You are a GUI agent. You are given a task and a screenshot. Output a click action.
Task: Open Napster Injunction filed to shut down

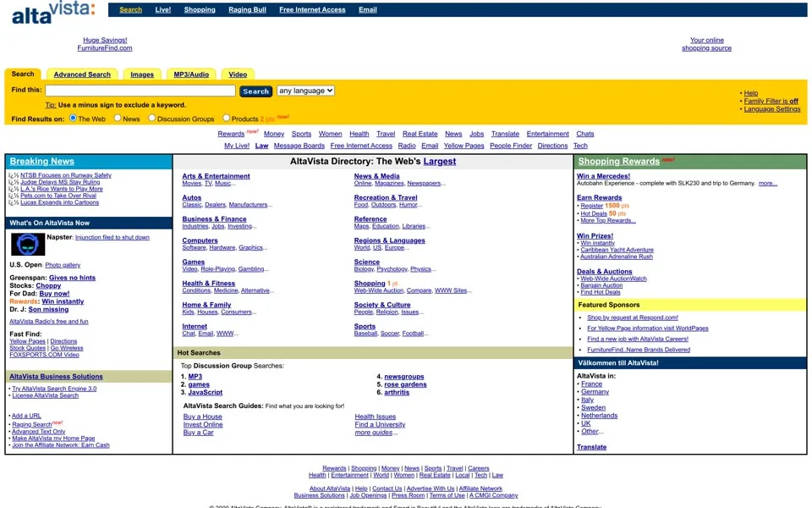(112, 237)
